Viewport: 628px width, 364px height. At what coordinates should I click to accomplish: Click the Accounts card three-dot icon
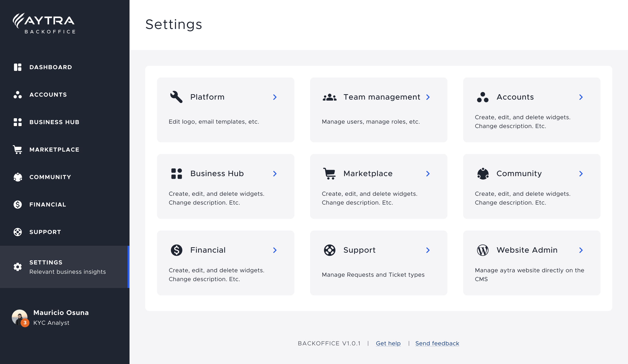[483, 97]
